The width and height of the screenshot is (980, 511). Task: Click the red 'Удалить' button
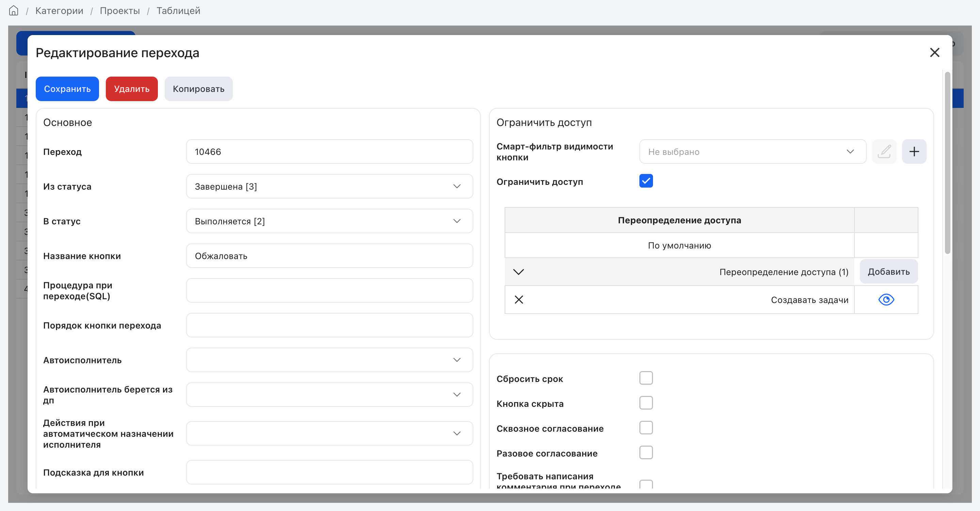tap(132, 89)
